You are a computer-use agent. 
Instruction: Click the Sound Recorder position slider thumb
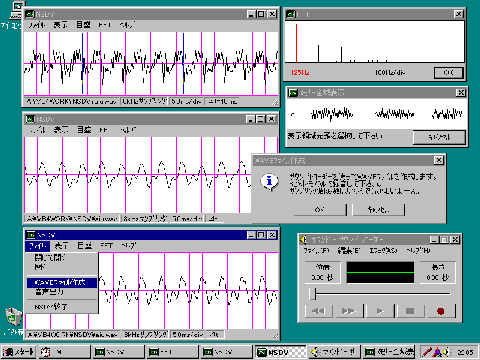(313, 294)
